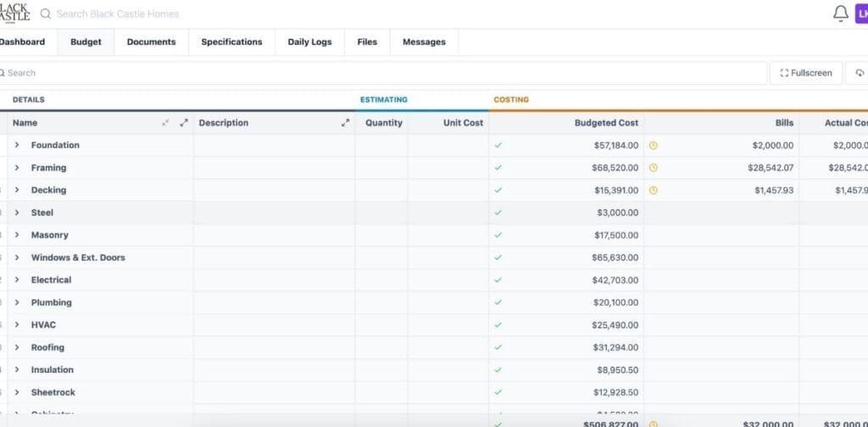868x427 pixels.
Task: Click the cloud download icon beside Fullscreen
Action: click(x=860, y=73)
